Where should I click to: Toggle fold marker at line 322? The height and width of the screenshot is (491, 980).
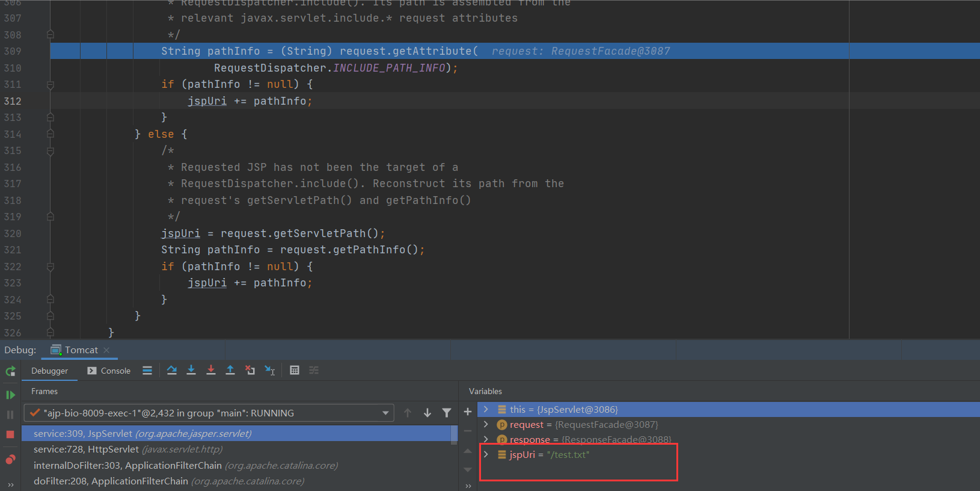(x=51, y=267)
